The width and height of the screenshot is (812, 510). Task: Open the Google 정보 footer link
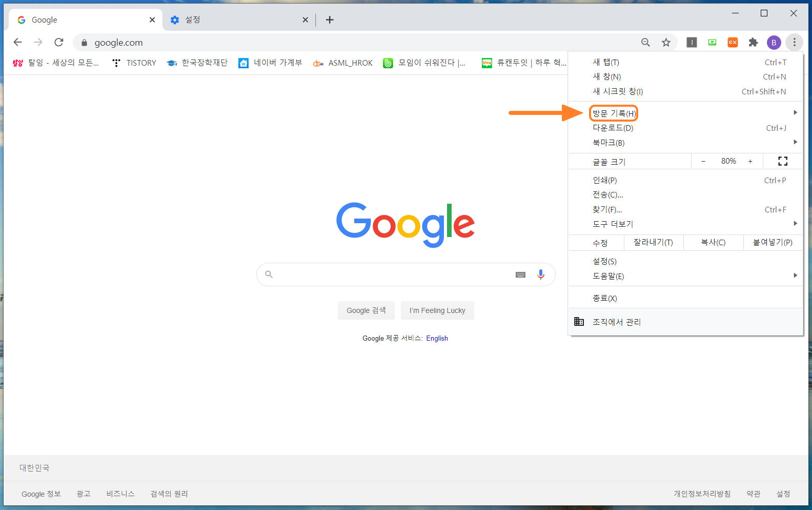[x=41, y=494]
